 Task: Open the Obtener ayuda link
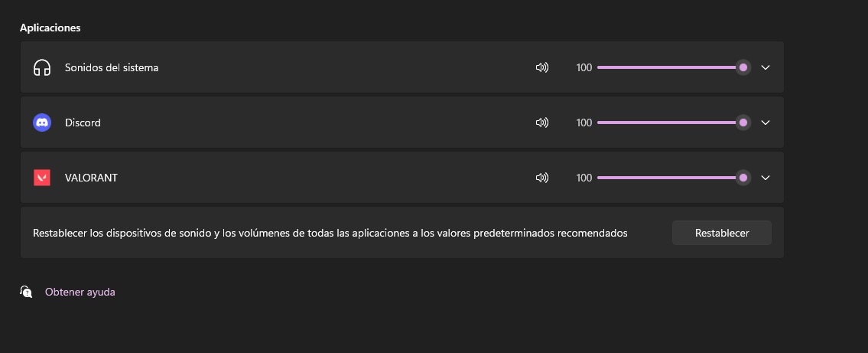coord(80,292)
